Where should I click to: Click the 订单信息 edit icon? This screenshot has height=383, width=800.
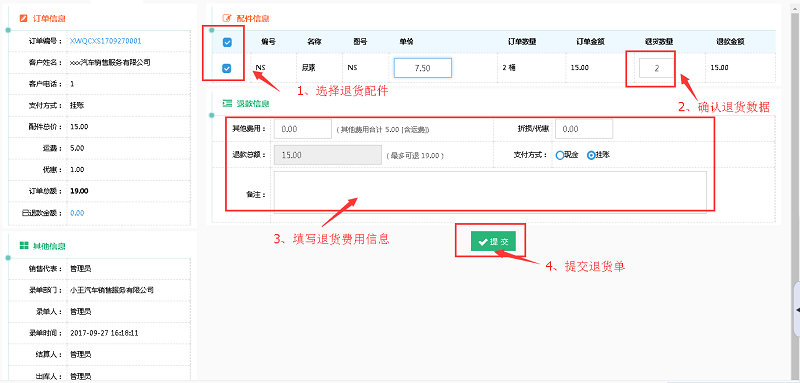pyautogui.click(x=23, y=19)
